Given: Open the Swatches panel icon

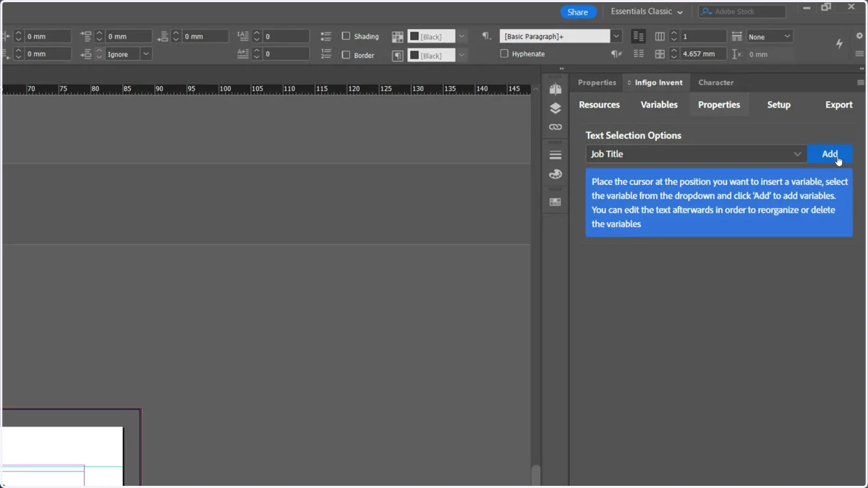Looking at the screenshot, I should tap(556, 202).
